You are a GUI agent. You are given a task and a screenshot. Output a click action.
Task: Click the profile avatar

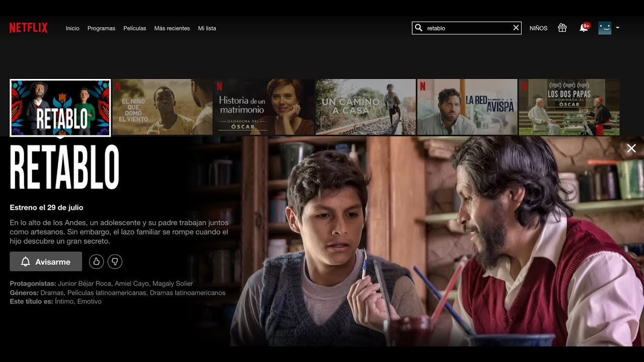605,28
